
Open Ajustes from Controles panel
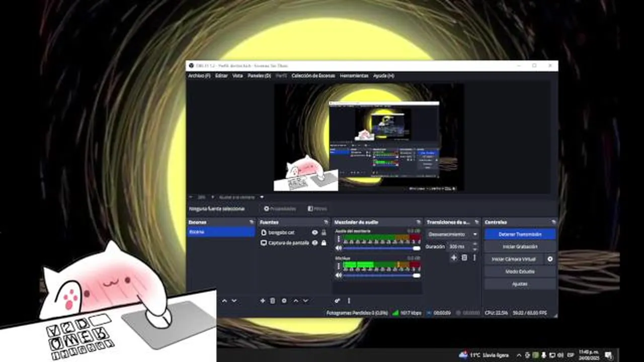[520, 284]
